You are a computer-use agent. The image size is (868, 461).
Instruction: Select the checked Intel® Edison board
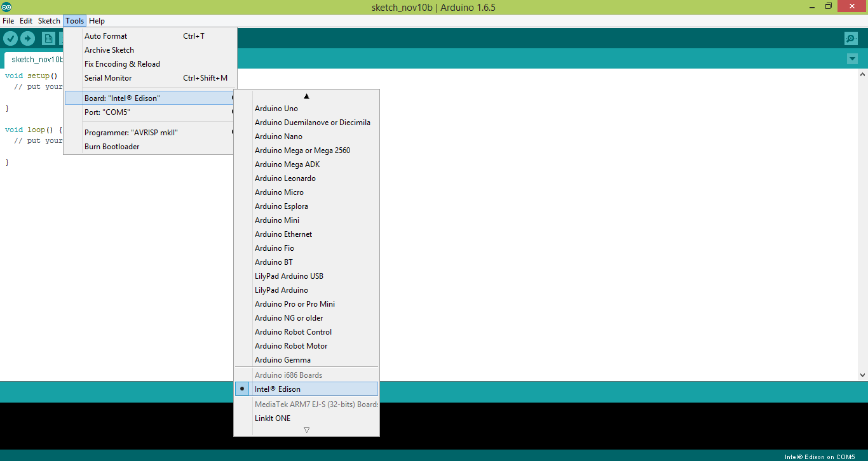(x=306, y=389)
